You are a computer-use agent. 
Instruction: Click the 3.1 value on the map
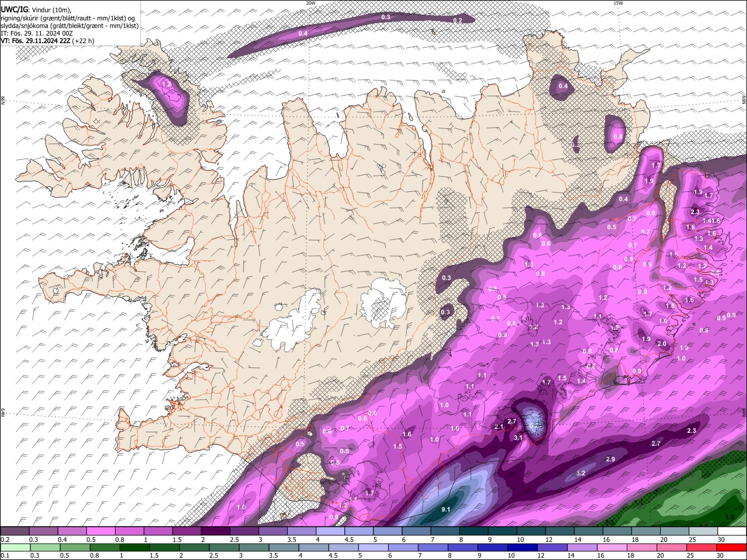518,437
